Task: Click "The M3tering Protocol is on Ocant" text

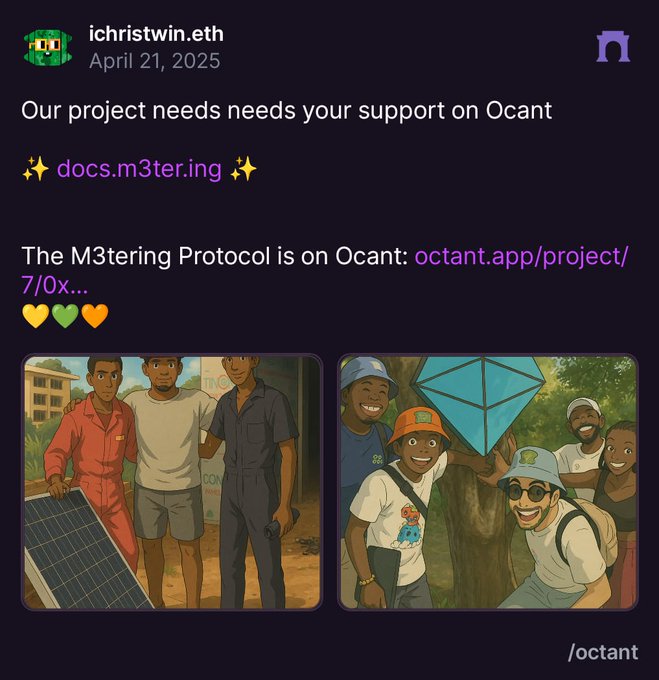Action: tap(214, 256)
